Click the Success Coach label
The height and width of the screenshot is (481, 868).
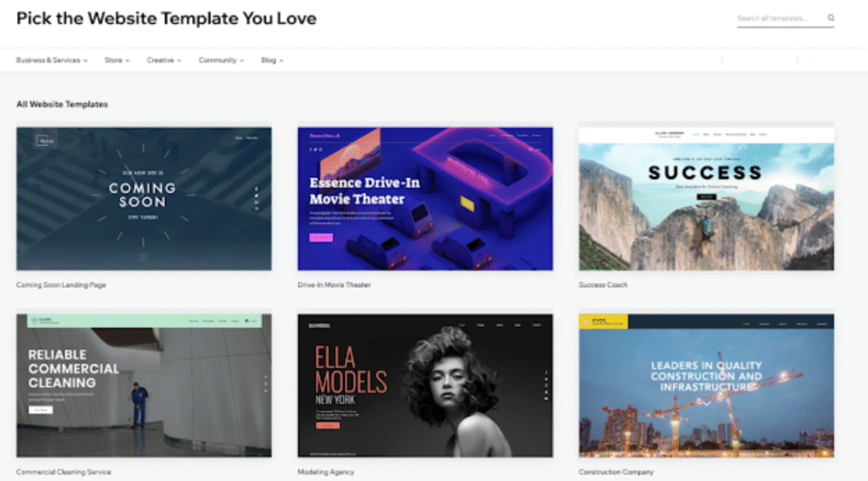[x=603, y=285]
